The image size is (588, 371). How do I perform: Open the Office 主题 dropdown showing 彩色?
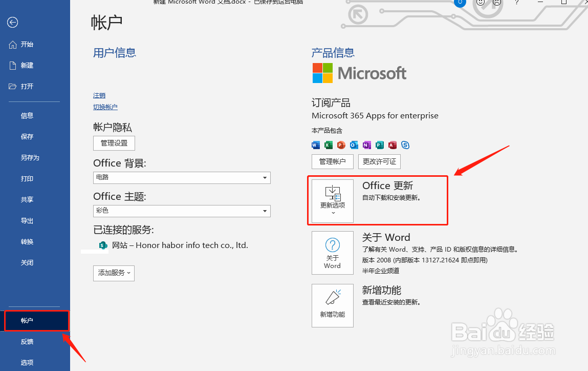click(182, 211)
